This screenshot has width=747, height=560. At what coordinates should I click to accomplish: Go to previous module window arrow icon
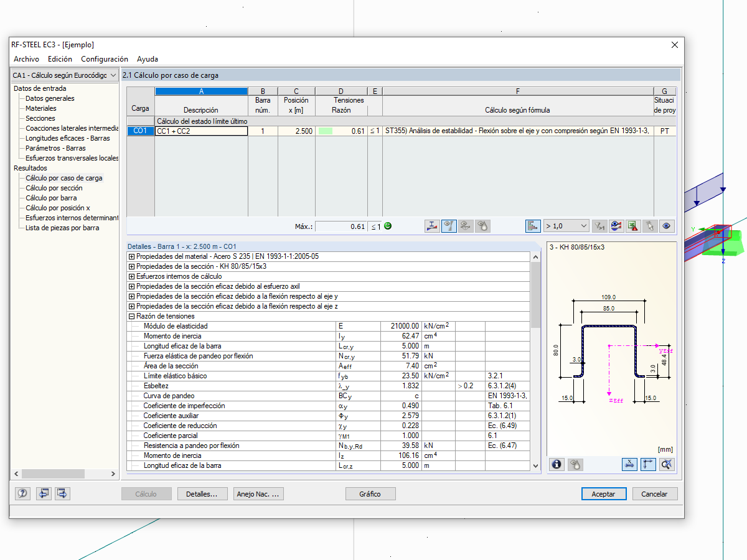tap(44, 493)
